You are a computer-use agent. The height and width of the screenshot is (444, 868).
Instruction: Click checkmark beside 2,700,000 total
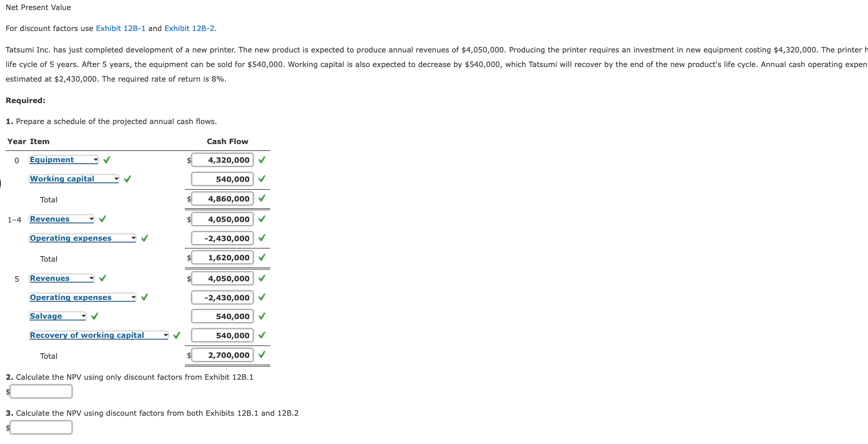coord(262,355)
